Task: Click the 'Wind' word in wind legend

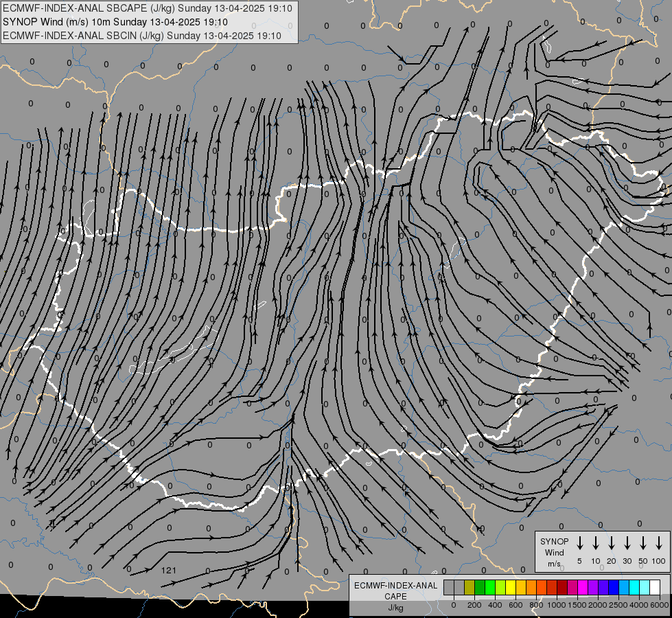Action: pos(554,552)
